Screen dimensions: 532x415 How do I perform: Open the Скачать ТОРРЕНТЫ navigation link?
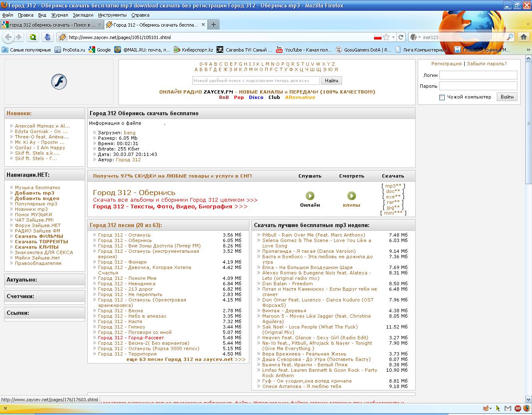[42, 242]
